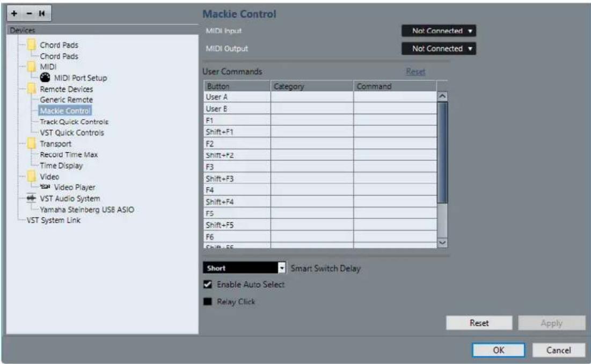The image size is (591, 364).
Task: Click the Video Player camera icon
Action: click(45, 187)
